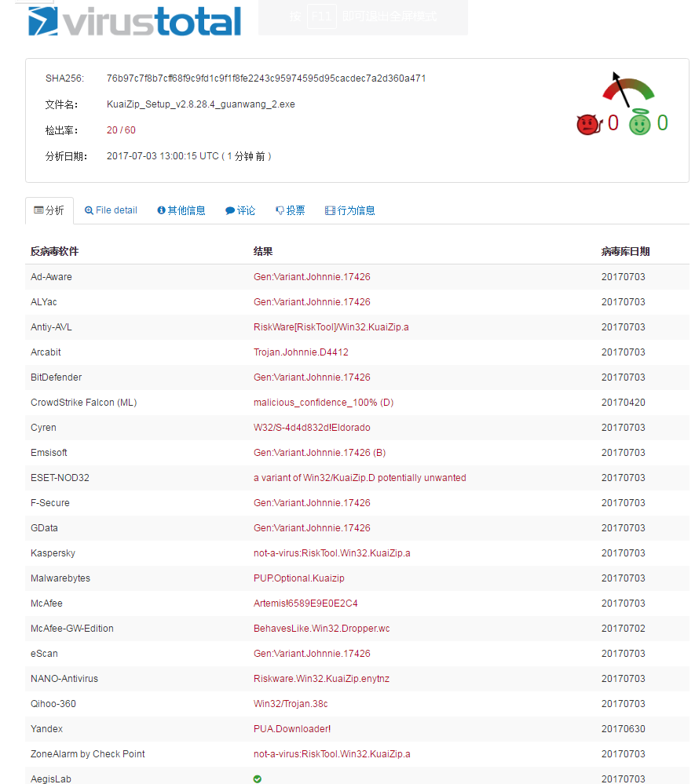Click the green angel harmless vote icon
The image size is (695, 784).
pyautogui.click(x=639, y=122)
